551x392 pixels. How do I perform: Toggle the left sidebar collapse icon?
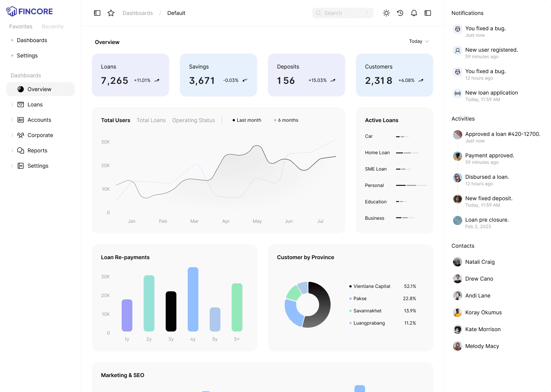point(97,13)
